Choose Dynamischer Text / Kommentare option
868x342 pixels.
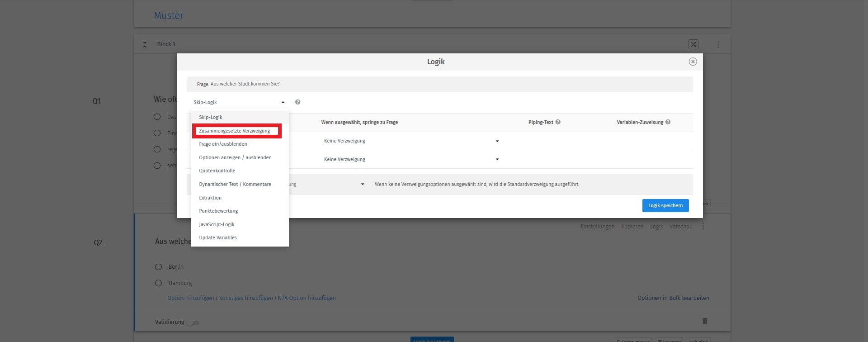click(x=240, y=184)
